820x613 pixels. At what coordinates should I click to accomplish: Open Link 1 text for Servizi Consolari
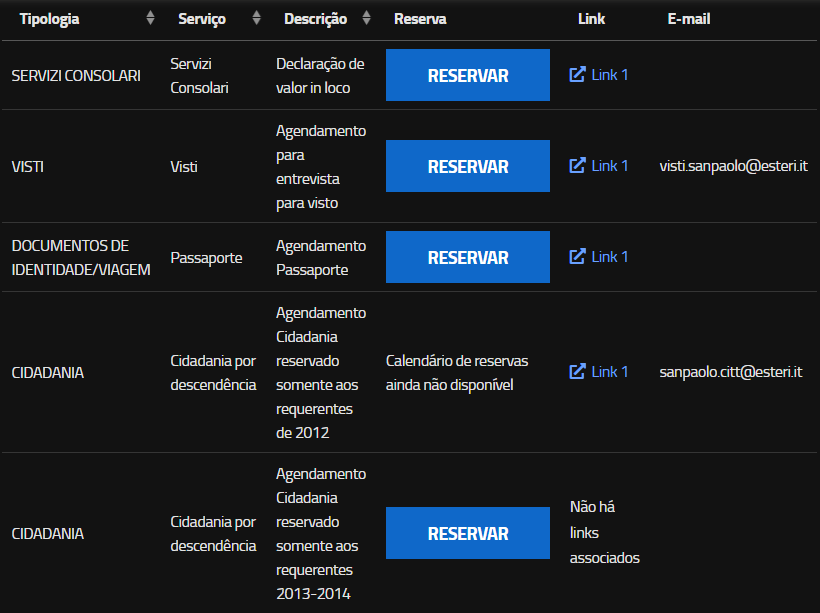610,75
